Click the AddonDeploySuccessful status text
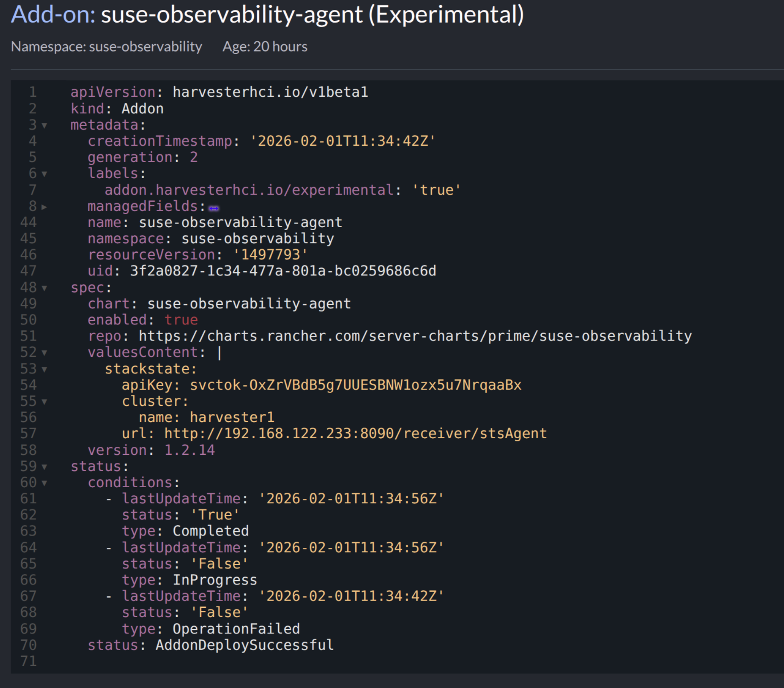 point(244,645)
